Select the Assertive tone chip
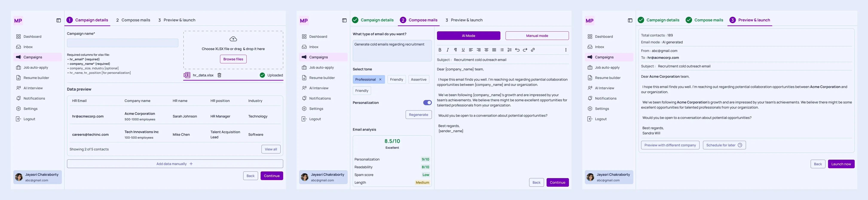The image size is (868, 200). 419,79
